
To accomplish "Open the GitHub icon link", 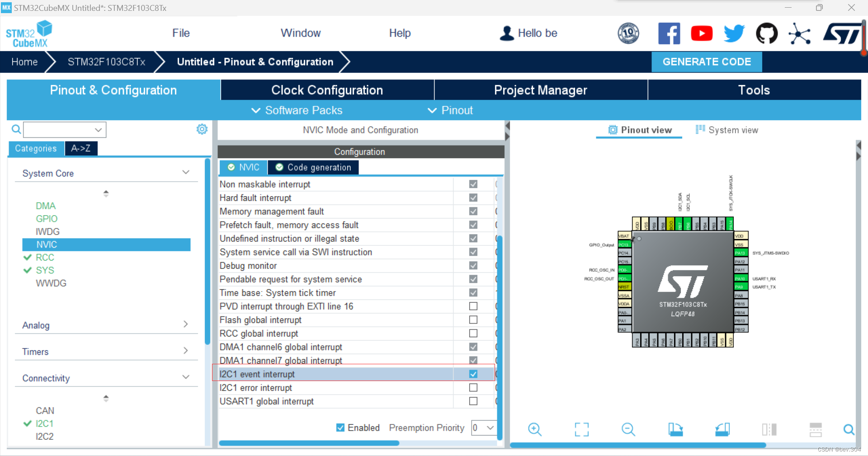I will click(767, 33).
